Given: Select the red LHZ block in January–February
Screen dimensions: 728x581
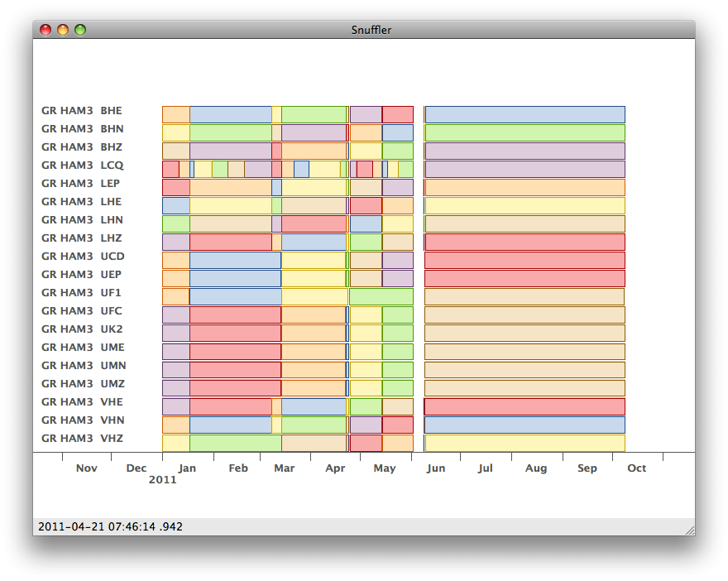Looking at the screenshot, I should pos(231,242).
